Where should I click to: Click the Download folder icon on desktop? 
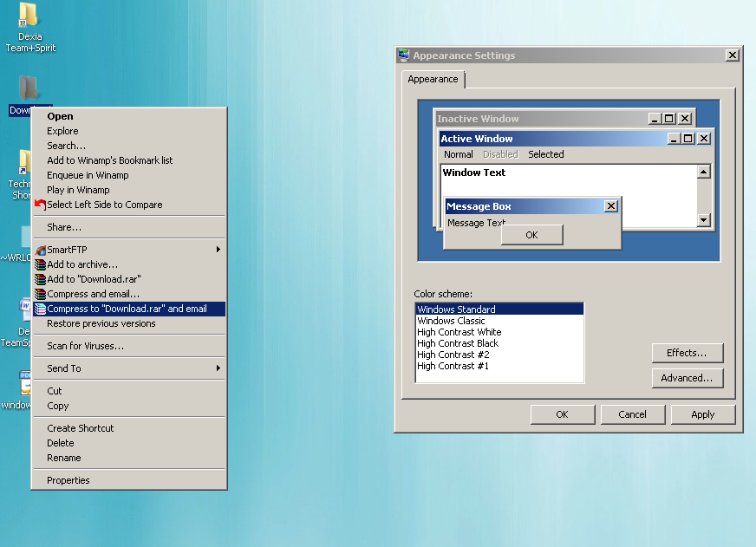pyautogui.click(x=29, y=88)
